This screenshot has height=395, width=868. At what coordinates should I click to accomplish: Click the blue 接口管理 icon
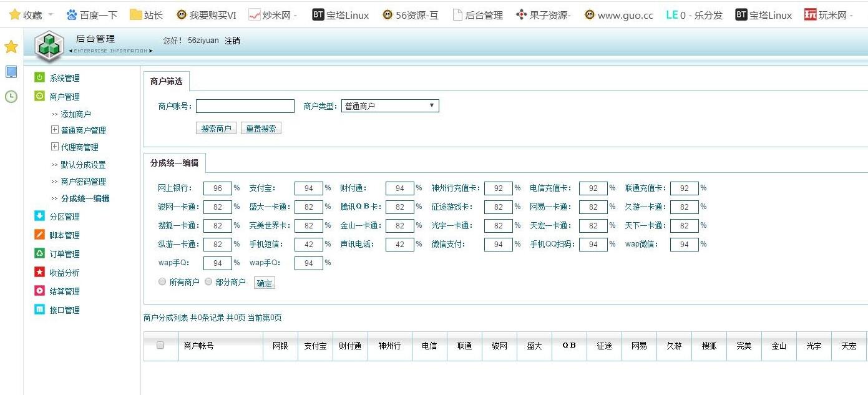point(39,310)
